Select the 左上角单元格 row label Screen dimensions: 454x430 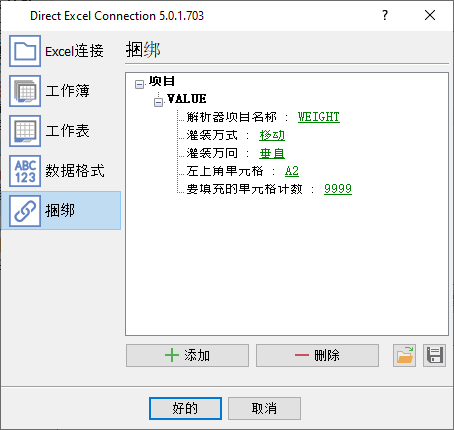coord(225,171)
